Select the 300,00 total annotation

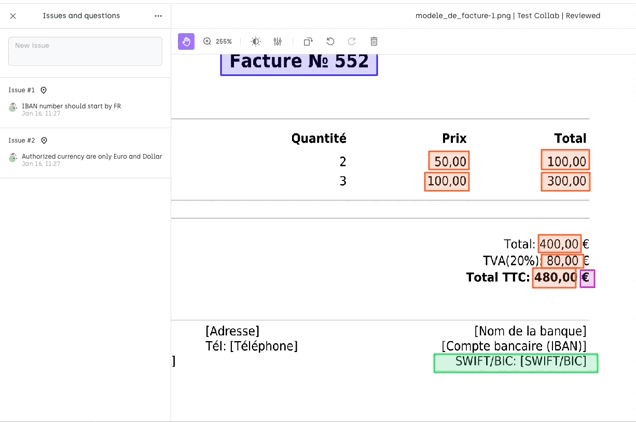coord(565,181)
